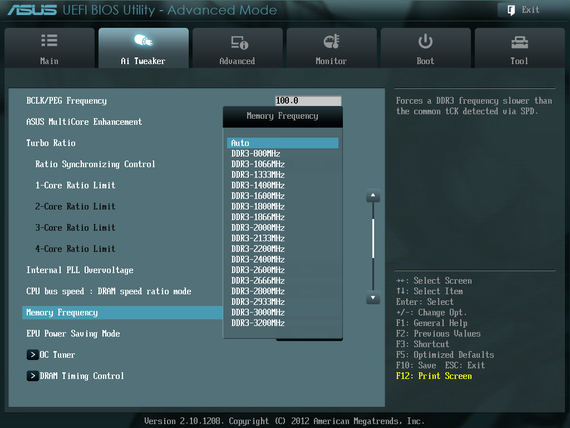Select Auto in Memory Frequency list

[x=282, y=143]
